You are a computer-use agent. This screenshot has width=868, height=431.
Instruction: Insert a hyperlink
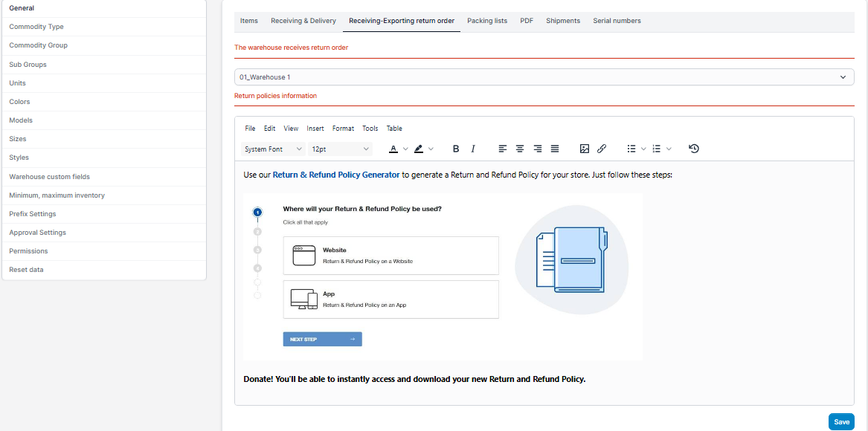[602, 149]
